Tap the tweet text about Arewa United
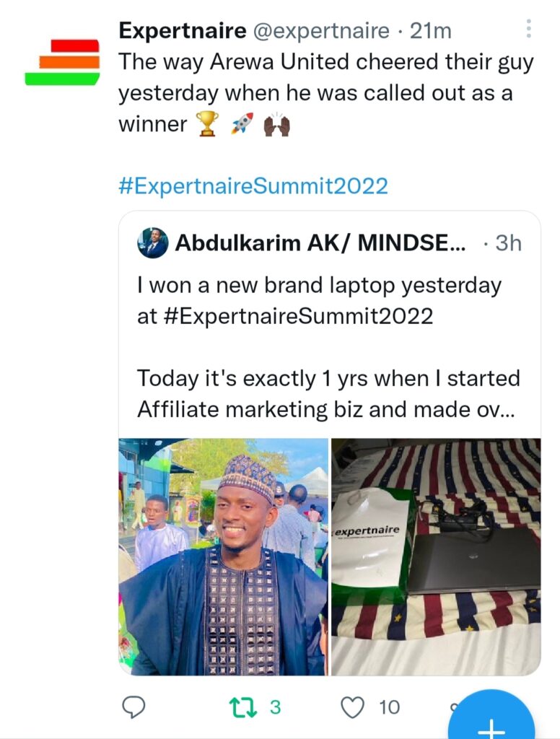The image size is (560, 739). [325, 93]
